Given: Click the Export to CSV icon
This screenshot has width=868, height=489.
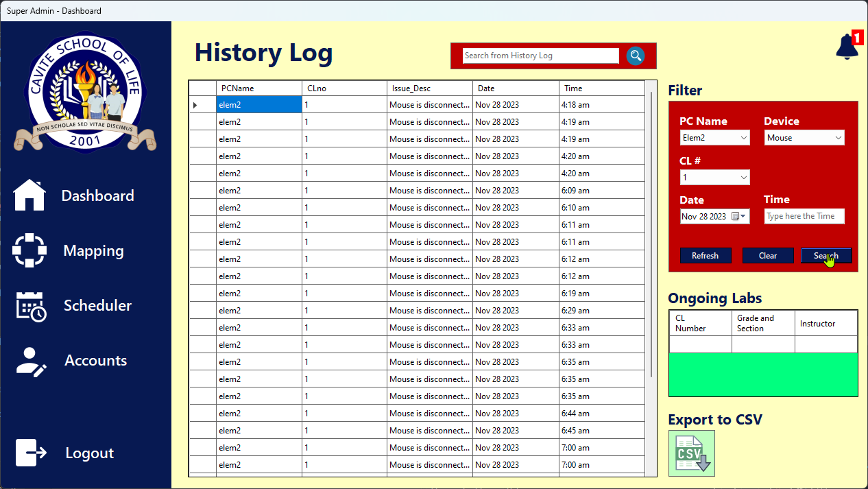Looking at the screenshot, I should pyautogui.click(x=691, y=453).
